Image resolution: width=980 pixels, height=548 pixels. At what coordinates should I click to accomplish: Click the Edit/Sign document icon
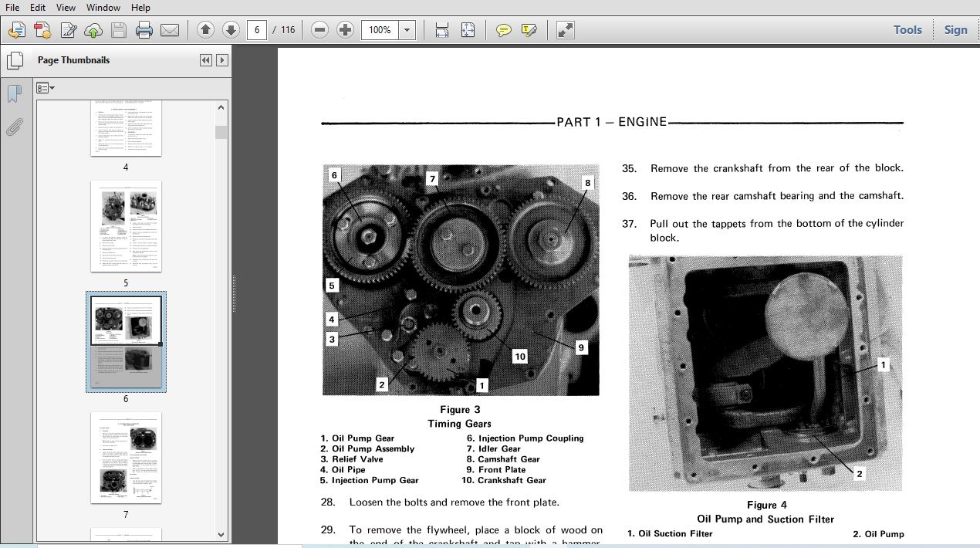coord(68,30)
